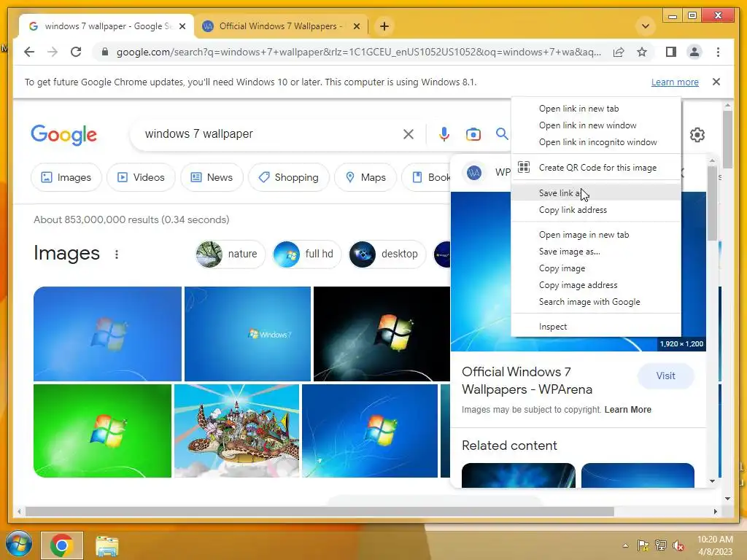747x560 pixels.
Task: Show hidden system tray icons
Action: [625, 545]
